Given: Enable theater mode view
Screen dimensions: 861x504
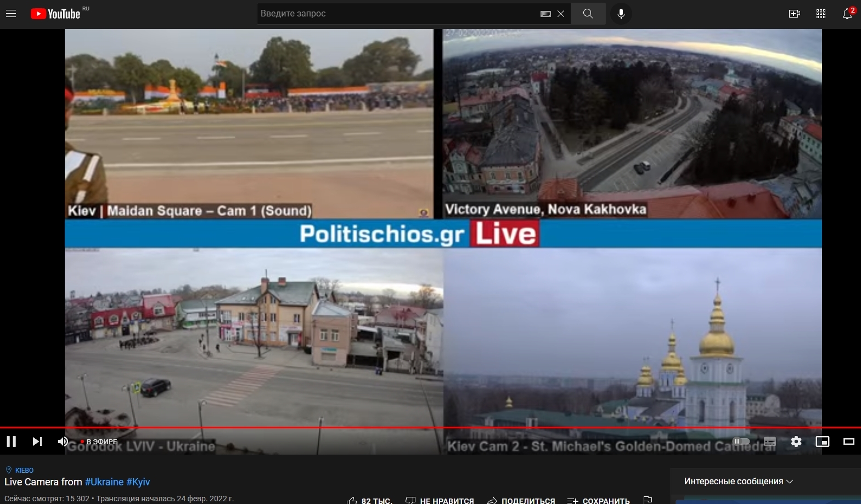Looking at the screenshot, I should click(849, 441).
